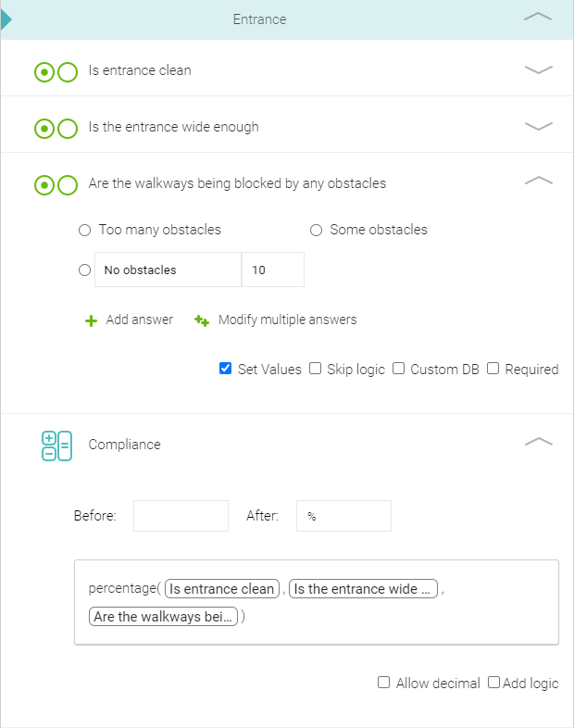Click radio-type icon for Is entrance clean
Screen dimensions: 574x728
56,72
